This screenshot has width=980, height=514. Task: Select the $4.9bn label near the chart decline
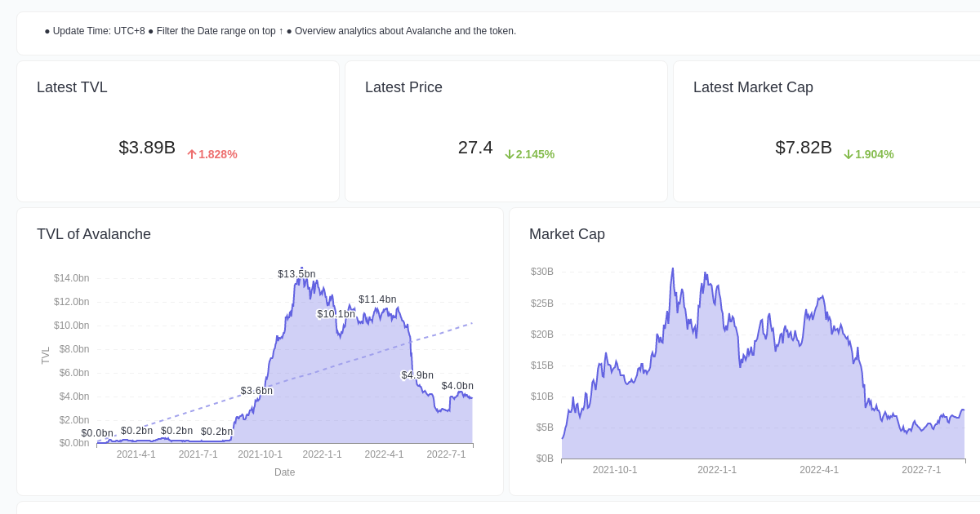(x=416, y=375)
